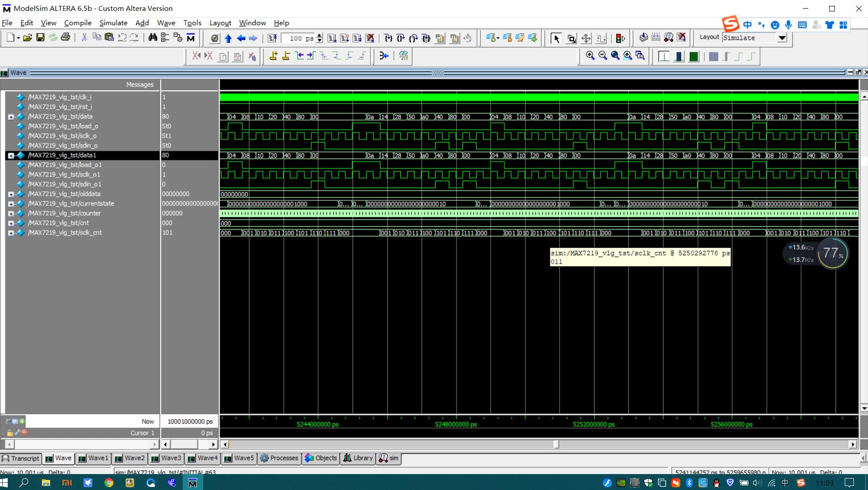Open the Compile menu
The height and width of the screenshot is (490, 868).
[77, 23]
